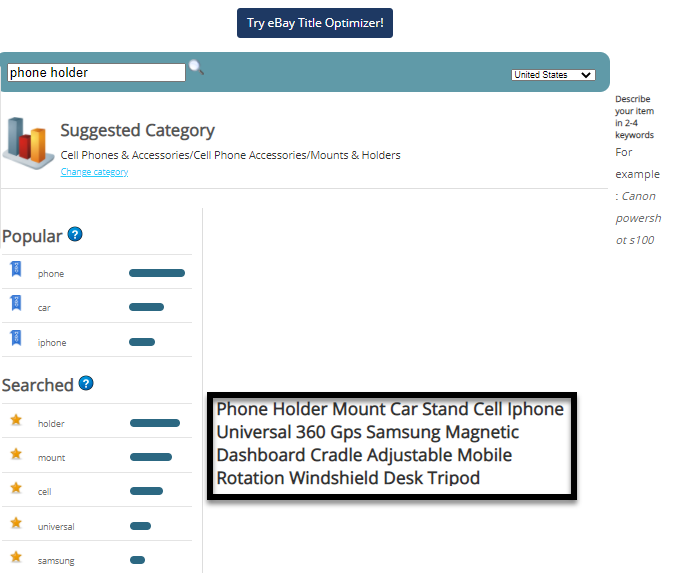This screenshot has height=573, width=678.
Task: Click the Suggested Category heading
Action: point(138,131)
